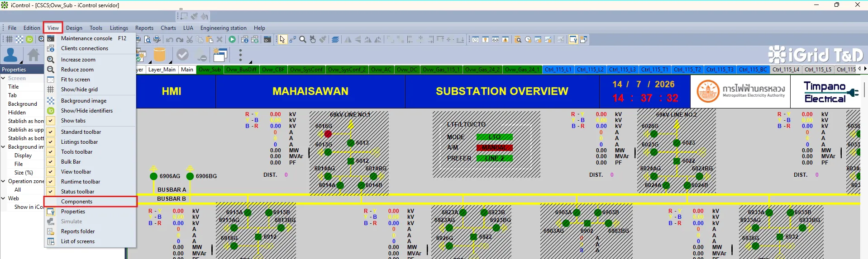The image size is (868, 259).
Task: Open List of screens entry
Action: click(x=90, y=241)
